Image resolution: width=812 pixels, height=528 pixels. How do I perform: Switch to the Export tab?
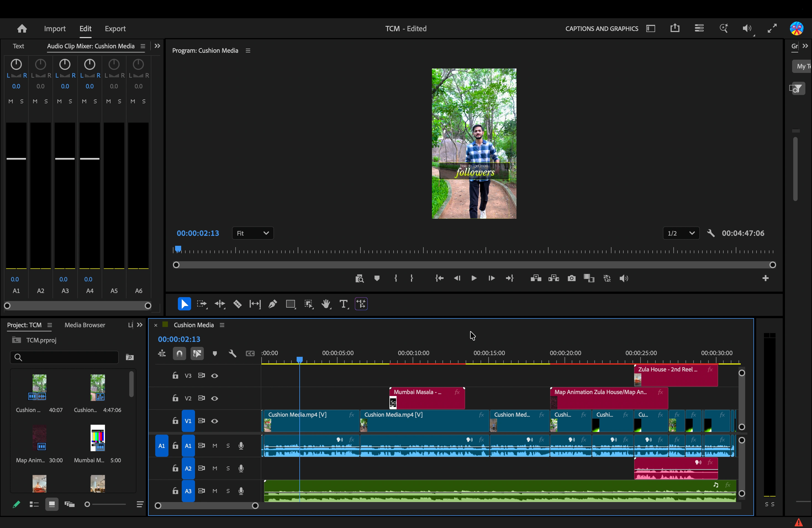(115, 29)
